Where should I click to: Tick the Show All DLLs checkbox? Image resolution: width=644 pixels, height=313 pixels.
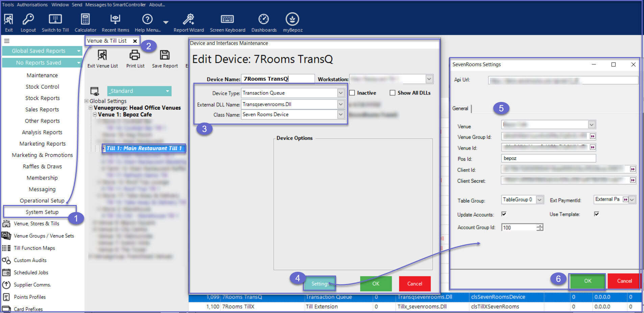point(392,93)
